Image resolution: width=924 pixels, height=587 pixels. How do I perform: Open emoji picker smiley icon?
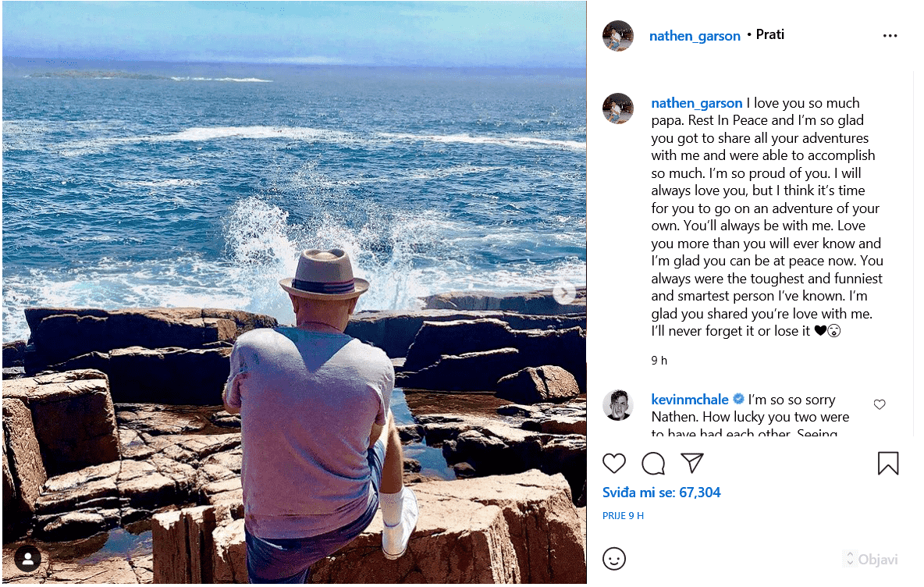point(614,559)
